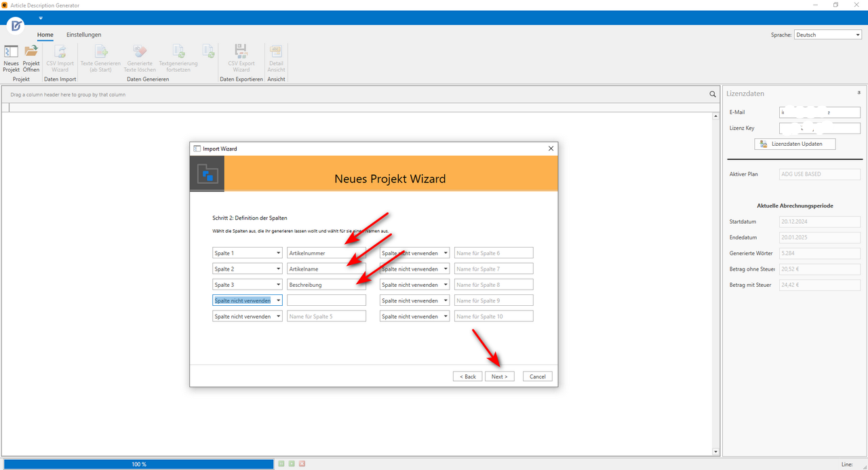868x470 pixels.
Task: Click the Name für Spalte 9 field
Action: pyautogui.click(x=494, y=300)
